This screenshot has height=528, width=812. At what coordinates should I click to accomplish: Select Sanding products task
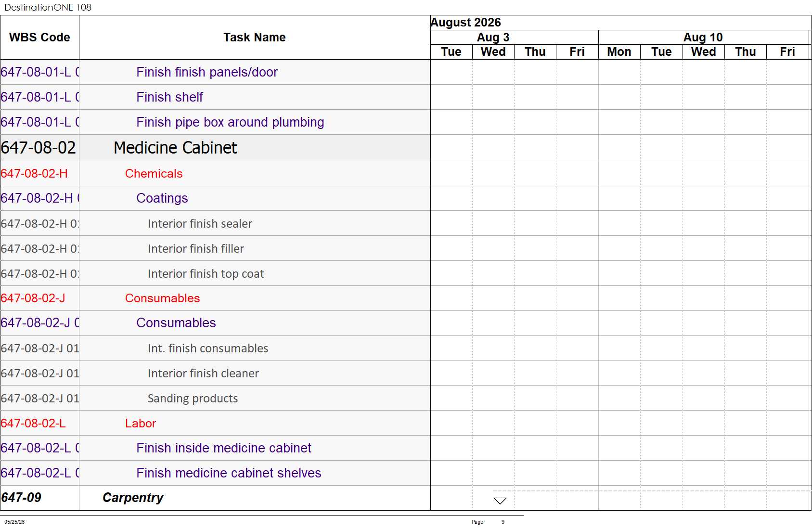[x=193, y=398]
